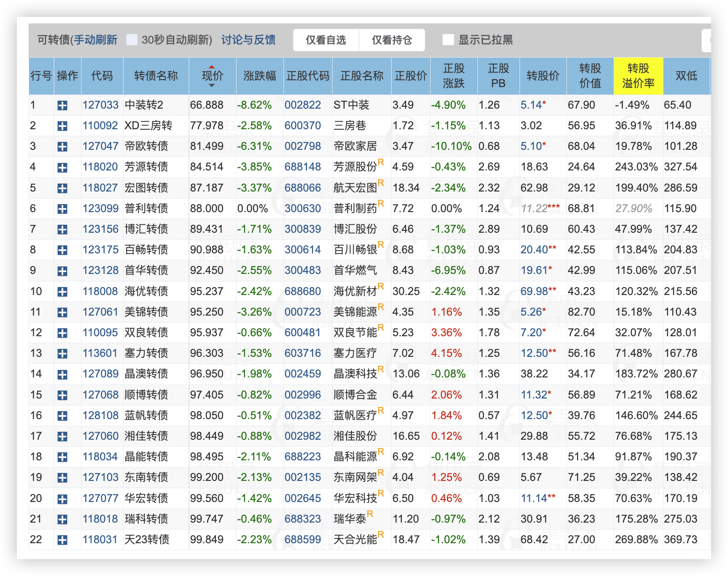Click the plus icon for 芳源转债 row

coord(62,168)
